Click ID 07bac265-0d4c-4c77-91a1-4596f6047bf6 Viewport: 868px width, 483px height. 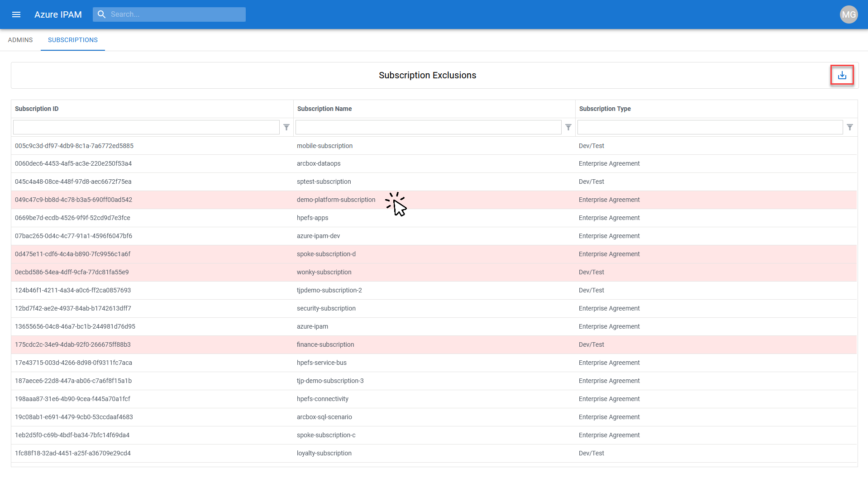74,236
